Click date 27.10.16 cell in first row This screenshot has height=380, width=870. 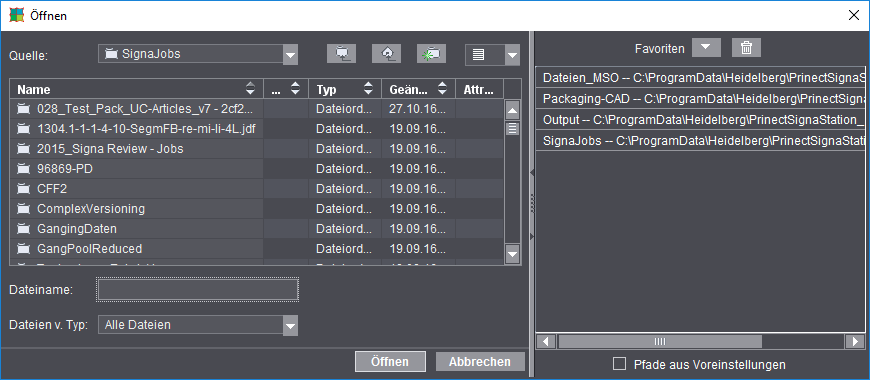click(418, 109)
